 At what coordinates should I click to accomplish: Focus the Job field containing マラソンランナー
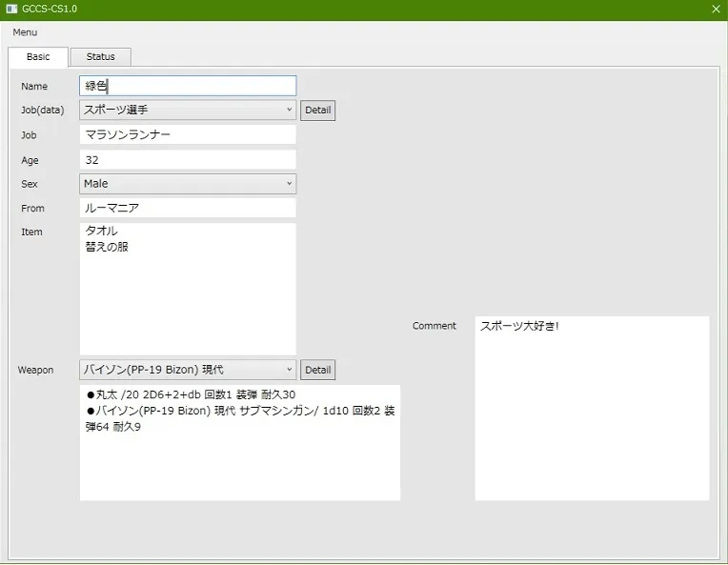pyautogui.click(x=188, y=135)
